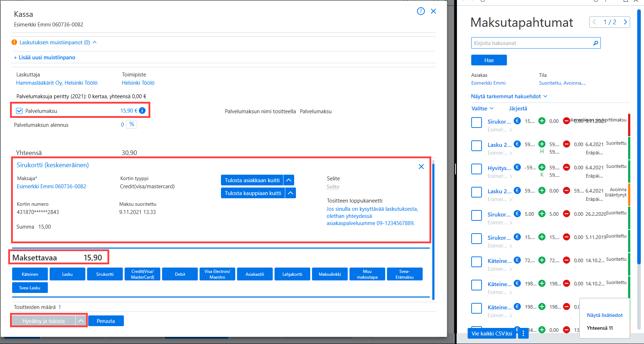Select checkbox for Sirukor... 9.11.2021 row

tap(477, 123)
